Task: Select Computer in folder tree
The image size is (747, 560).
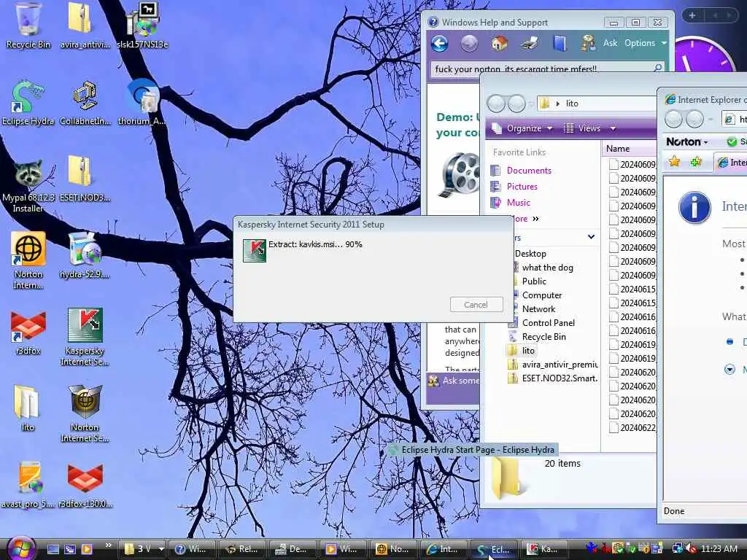Action: click(542, 295)
